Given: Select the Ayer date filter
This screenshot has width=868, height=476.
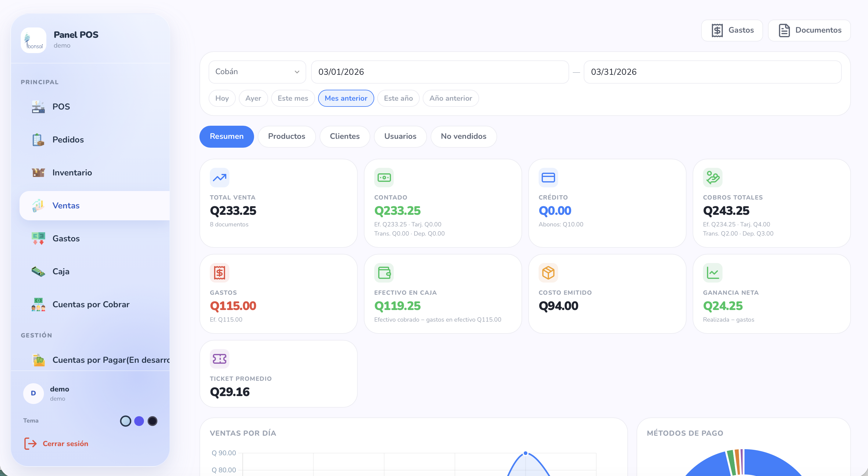Looking at the screenshot, I should [253, 98].
